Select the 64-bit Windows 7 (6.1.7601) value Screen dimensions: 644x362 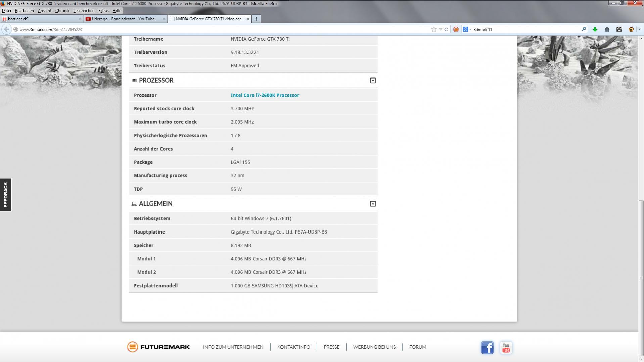(x=261, y=219)
